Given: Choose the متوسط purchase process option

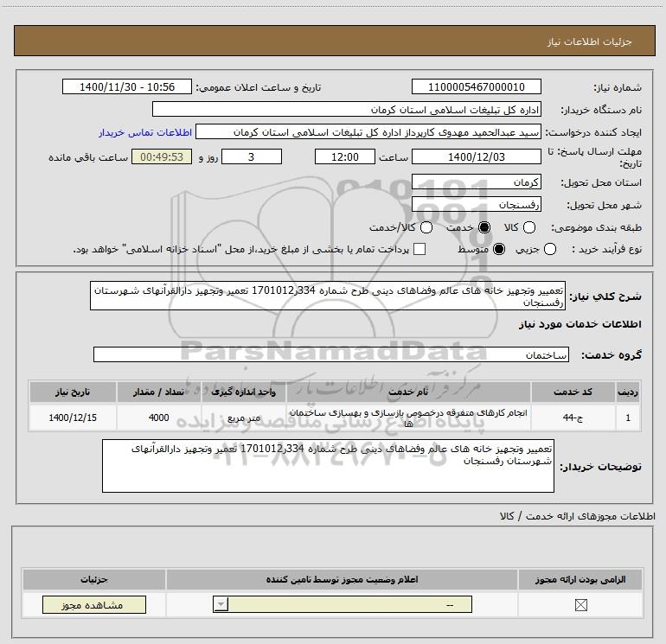Looking at the screenshot, I should (x=499, y=249).
